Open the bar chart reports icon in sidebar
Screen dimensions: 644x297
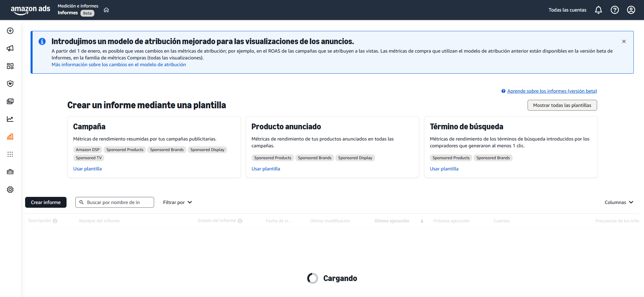(x=10, y=137)
